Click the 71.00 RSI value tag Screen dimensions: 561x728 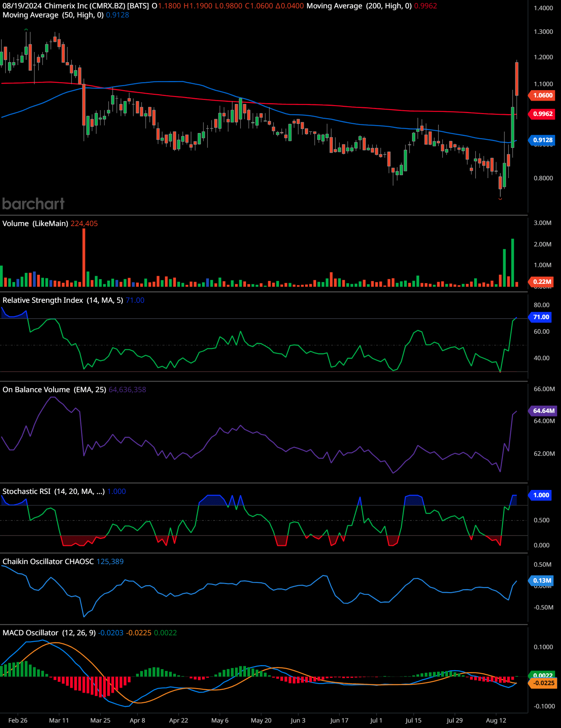coord(540,317)
